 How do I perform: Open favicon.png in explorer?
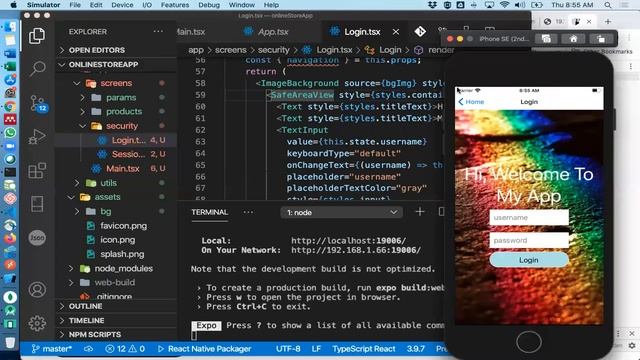point(123,226)
